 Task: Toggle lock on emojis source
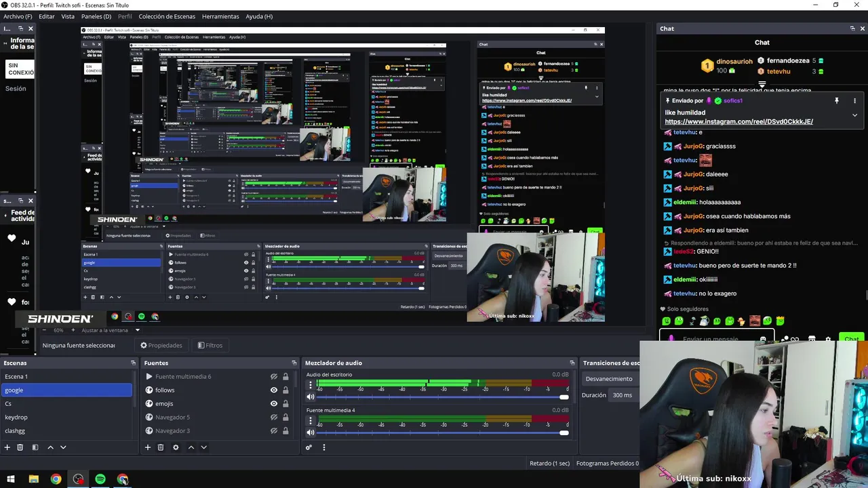click(285, 404)
